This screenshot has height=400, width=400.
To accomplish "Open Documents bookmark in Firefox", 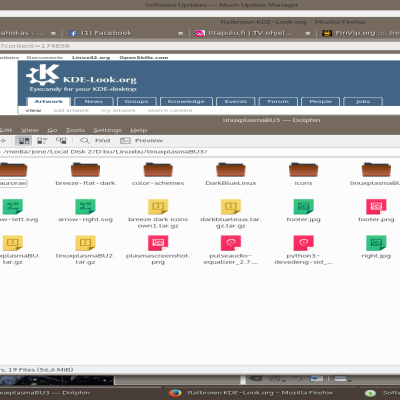I will [45, 57].
